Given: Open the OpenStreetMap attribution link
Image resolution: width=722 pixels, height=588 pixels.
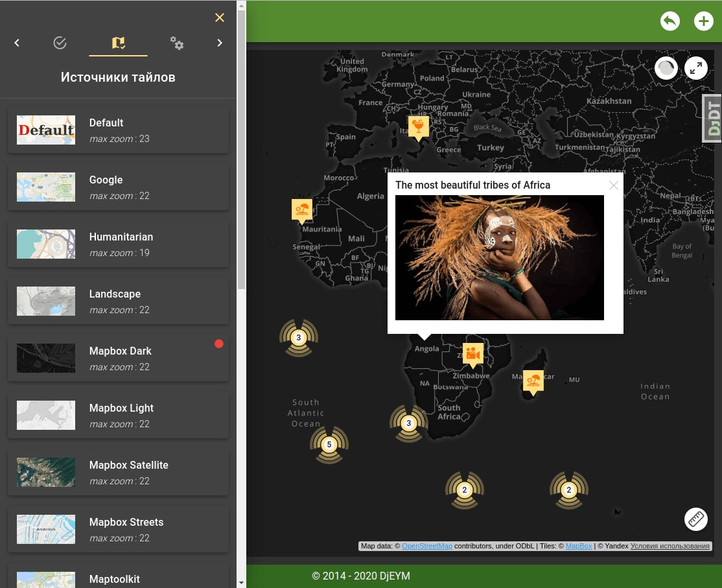Looking at the screenshot, I should (427, 546).
